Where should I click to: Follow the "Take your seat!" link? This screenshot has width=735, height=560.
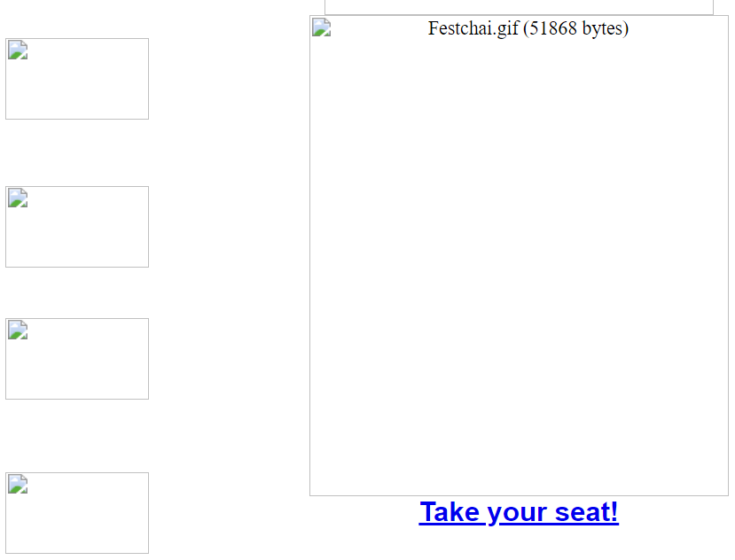click(x=519, y=512)
